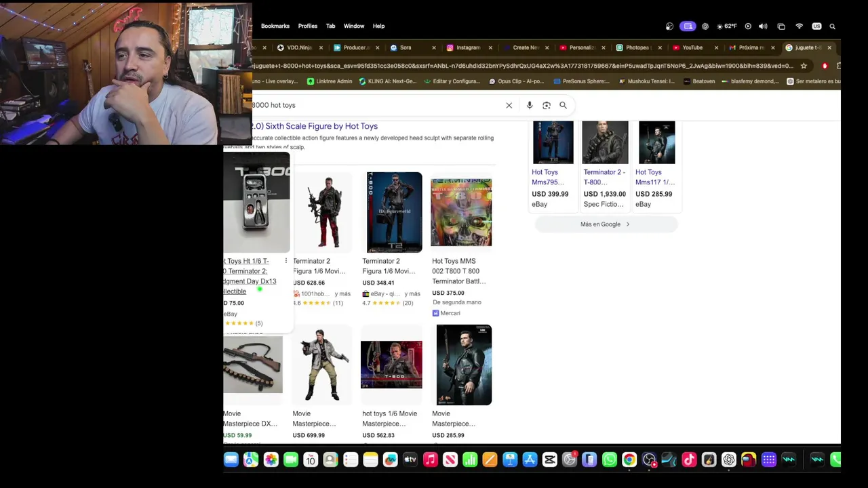Open System Settings from the Dock

tap(570, 460)
